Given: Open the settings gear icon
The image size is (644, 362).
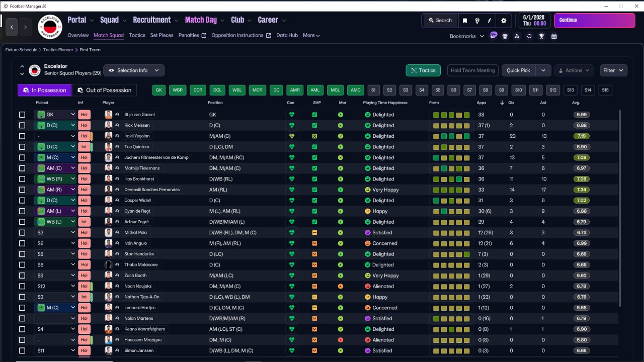Looking at the screenshot, I should click(504, 21).
